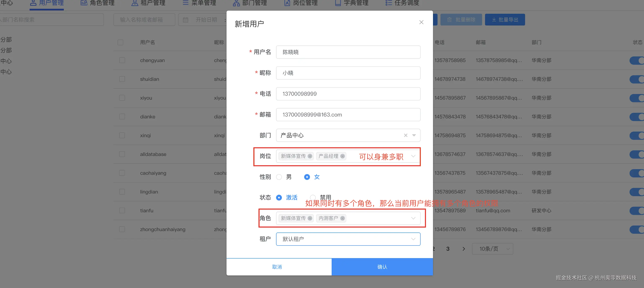Viewport: 644px width, 288px height.
Task: Click the 字典管理 book icon
Action: point(338,3)
